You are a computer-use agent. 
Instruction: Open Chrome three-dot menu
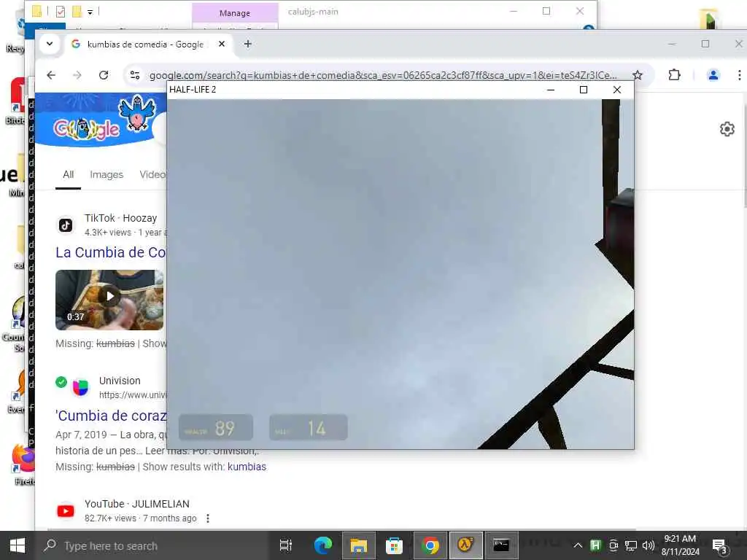739,75
